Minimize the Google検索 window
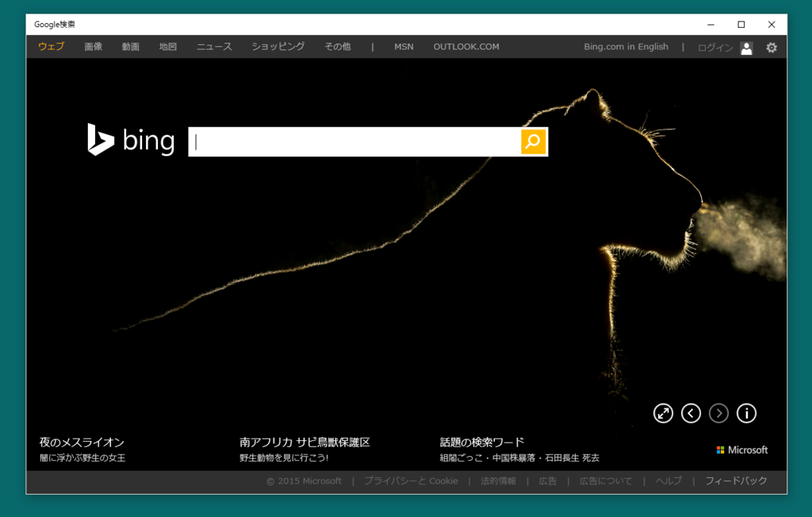 710,25
